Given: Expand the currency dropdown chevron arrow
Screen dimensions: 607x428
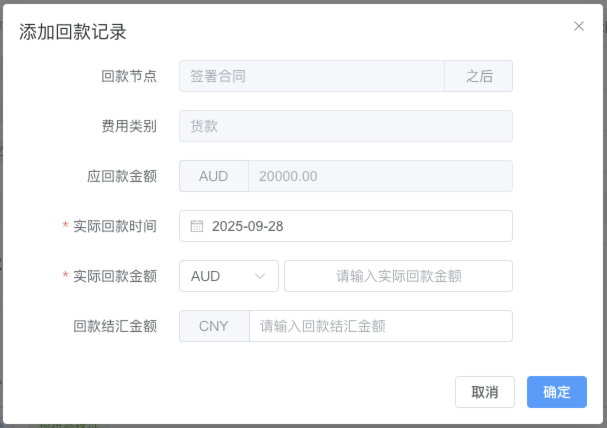Looking at the screenshot, I should tap(262, 276).
